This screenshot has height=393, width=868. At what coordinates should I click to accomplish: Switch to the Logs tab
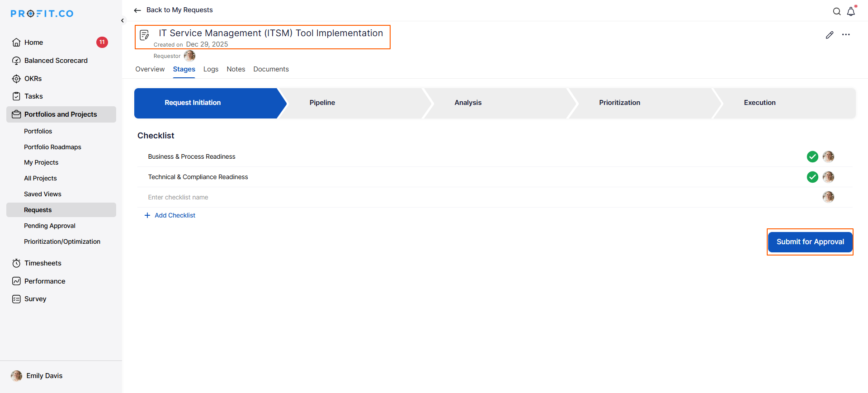[211, 69]
